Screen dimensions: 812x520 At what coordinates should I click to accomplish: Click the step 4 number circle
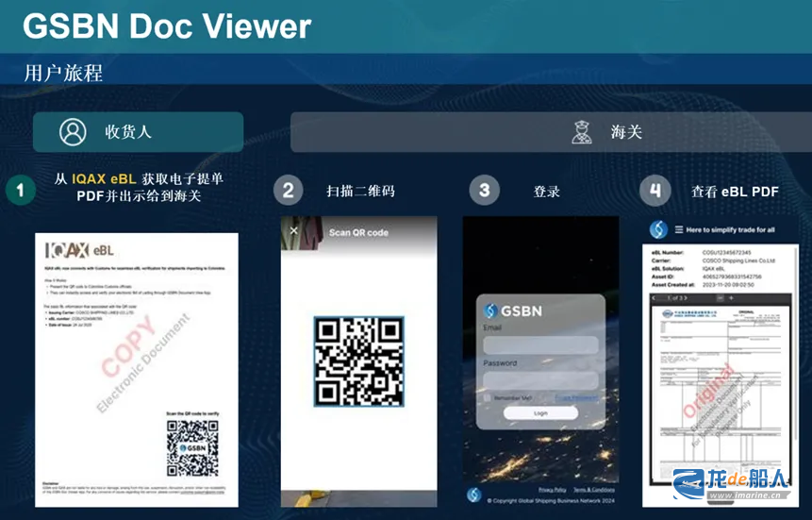point(655,191)
